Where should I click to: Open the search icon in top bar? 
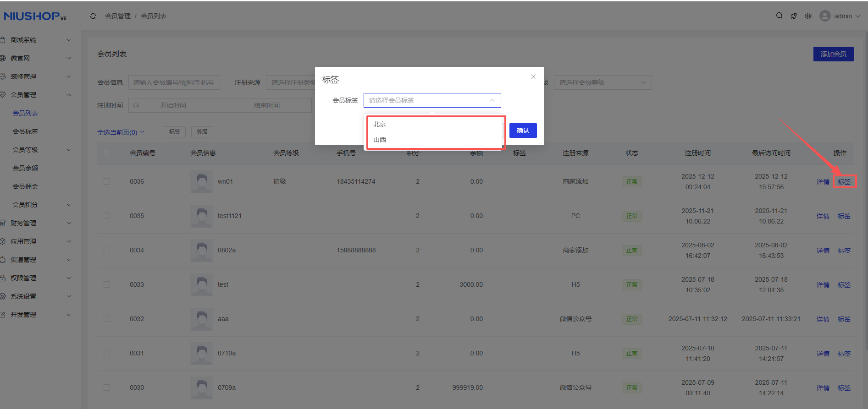pos(779,16)
